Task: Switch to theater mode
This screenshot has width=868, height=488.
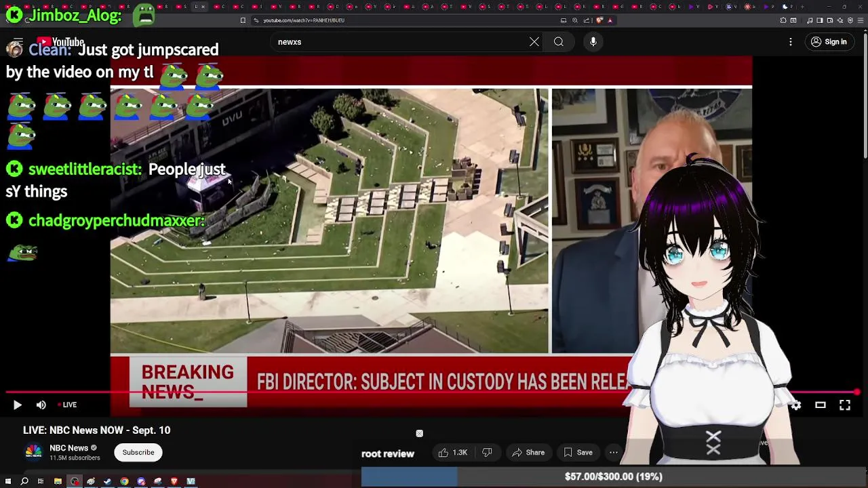Action: [821, 405]
